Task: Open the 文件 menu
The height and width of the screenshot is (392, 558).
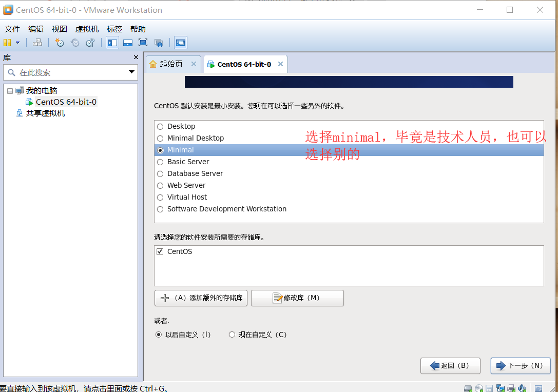Action: coord(12,29)
